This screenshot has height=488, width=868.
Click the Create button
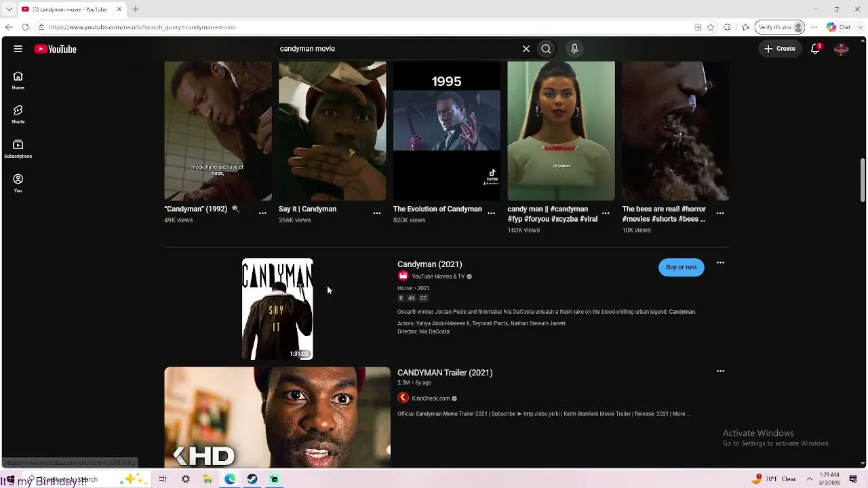[x=779, y=49]
